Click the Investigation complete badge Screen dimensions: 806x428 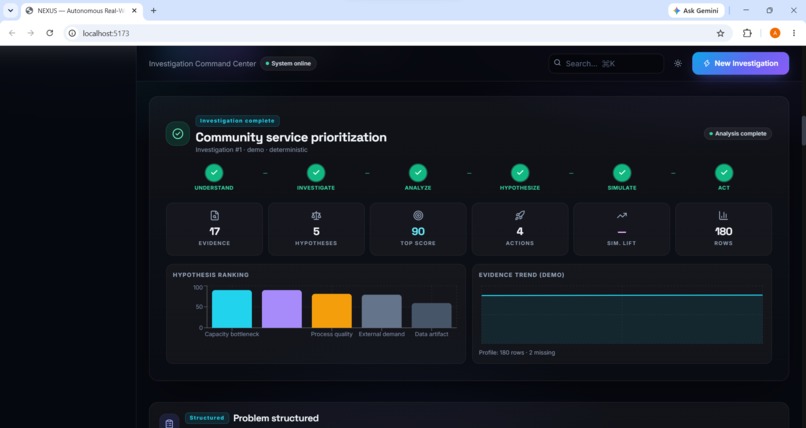click(237, 121)
